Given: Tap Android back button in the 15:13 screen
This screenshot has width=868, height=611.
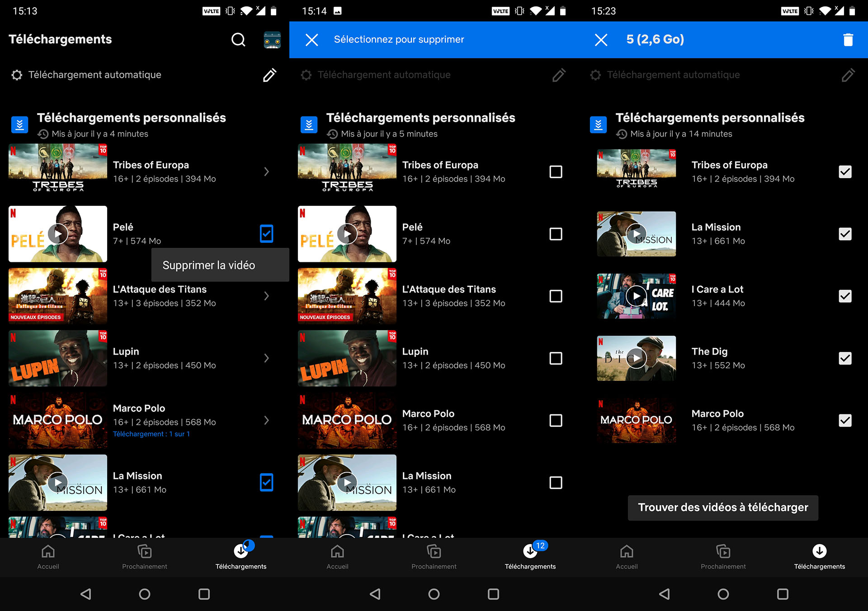Looking at the screenshot, I should click(85, 594).
